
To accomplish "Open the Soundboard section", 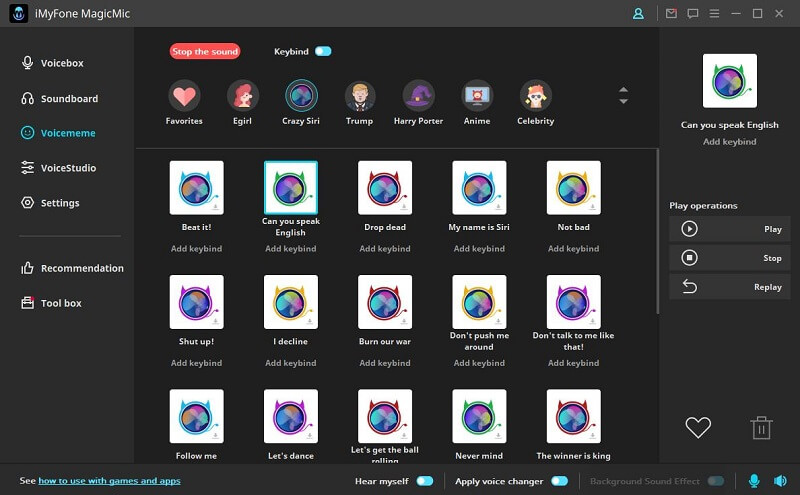I will click(59, 98).
